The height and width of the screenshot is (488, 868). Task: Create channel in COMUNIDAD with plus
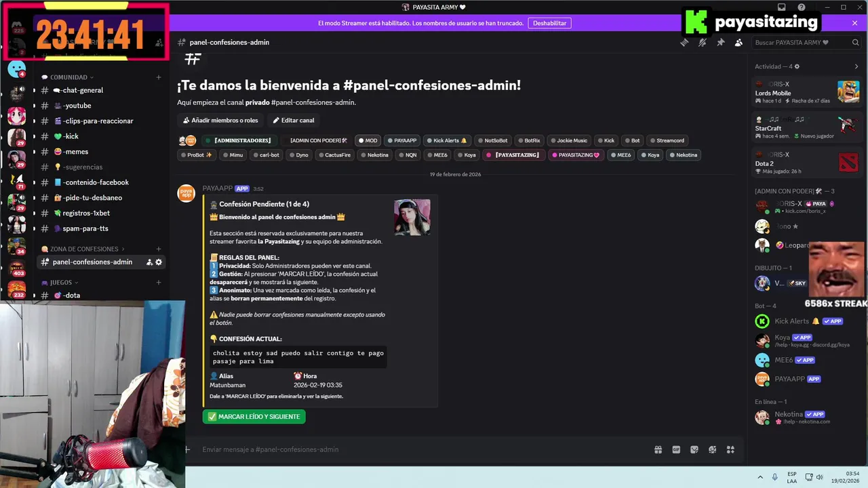pyautogui.click(x=159, y=77)
